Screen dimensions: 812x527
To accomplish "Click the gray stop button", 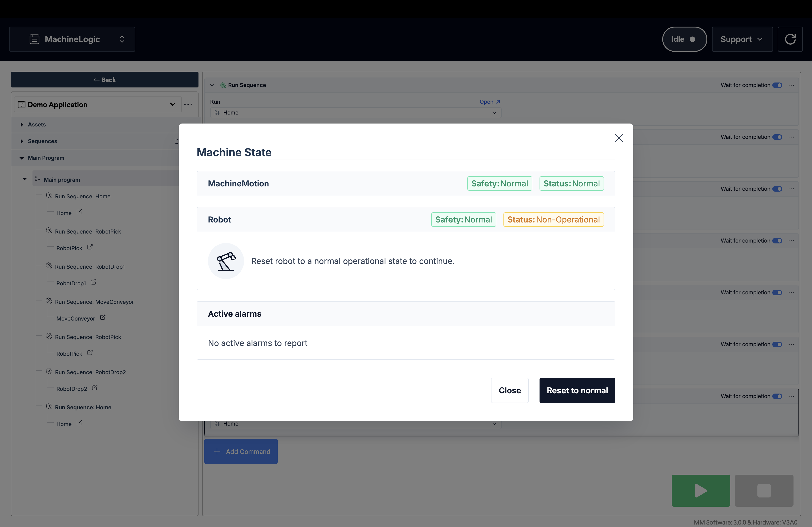I will click(x=764, y=490).
